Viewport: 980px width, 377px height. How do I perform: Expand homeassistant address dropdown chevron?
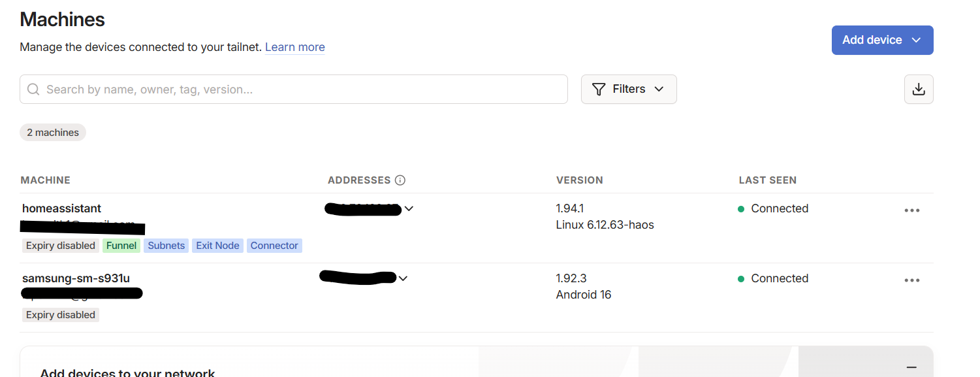pyautogui.click(x=409, y=209)
